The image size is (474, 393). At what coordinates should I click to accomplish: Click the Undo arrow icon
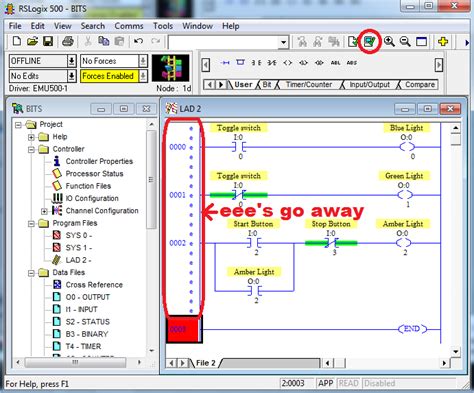(138, 41)
